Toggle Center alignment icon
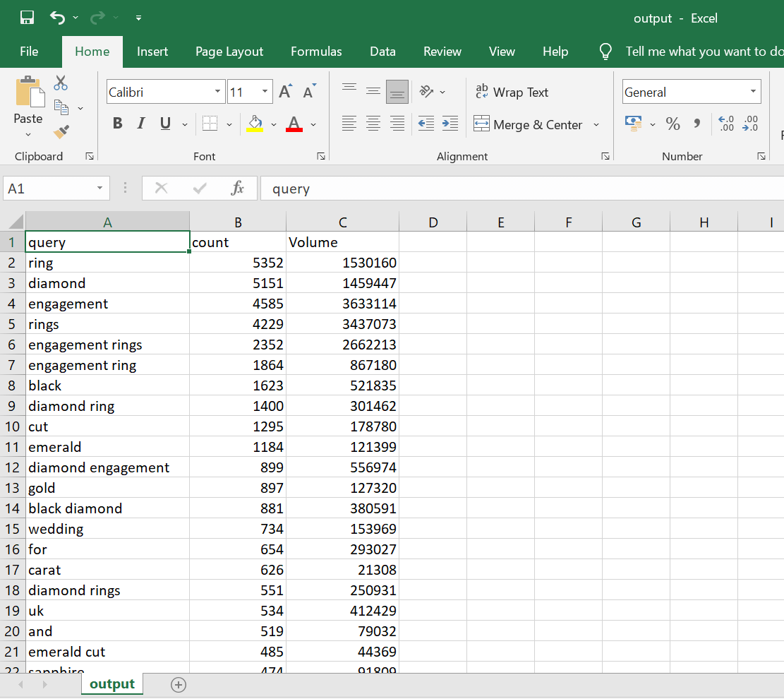The image size is (784, 699). pyautogui.click(x=373, y=123)
